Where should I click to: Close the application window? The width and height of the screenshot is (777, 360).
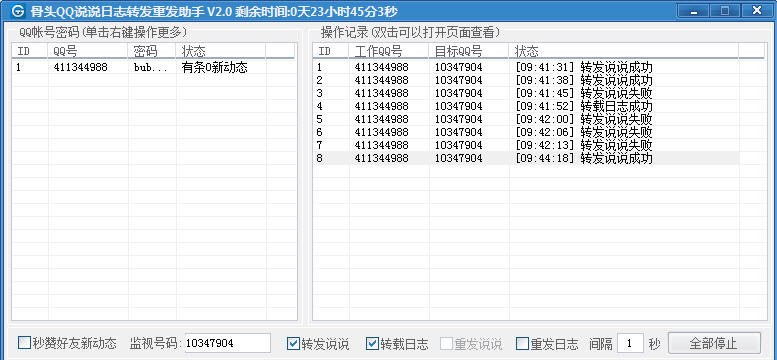[x=757, y=10]
